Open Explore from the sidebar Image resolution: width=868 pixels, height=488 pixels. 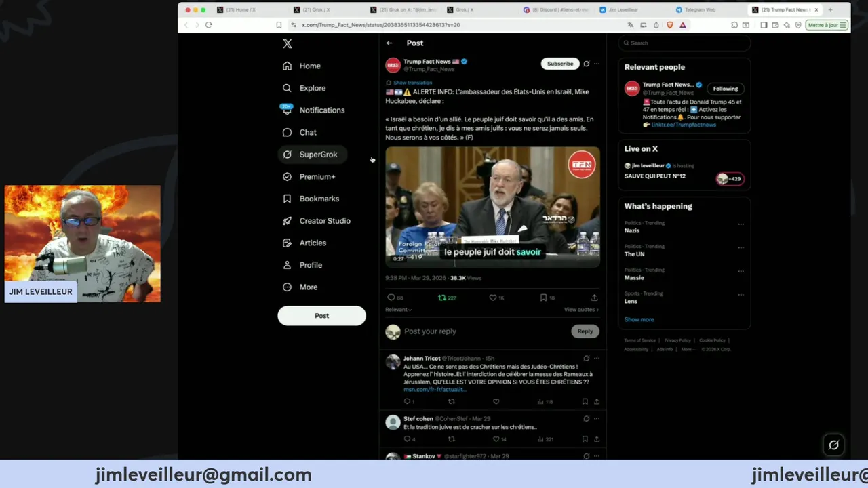(304, 88)
